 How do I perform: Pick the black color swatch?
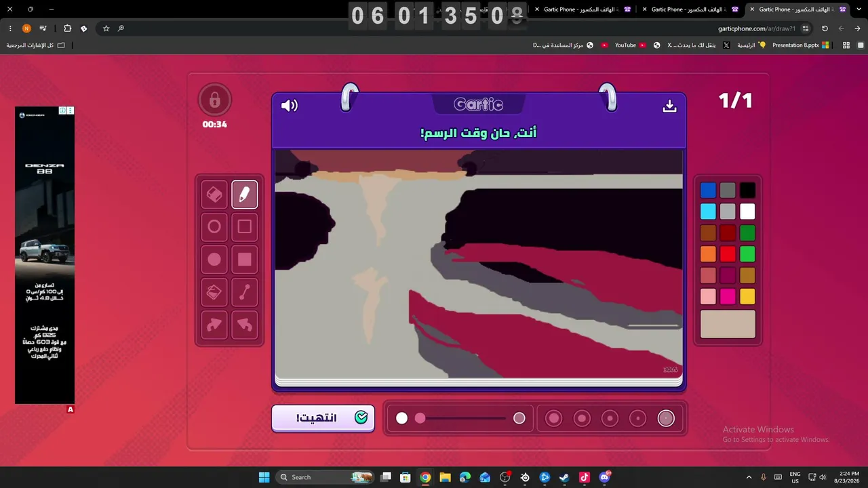(747, 190)
